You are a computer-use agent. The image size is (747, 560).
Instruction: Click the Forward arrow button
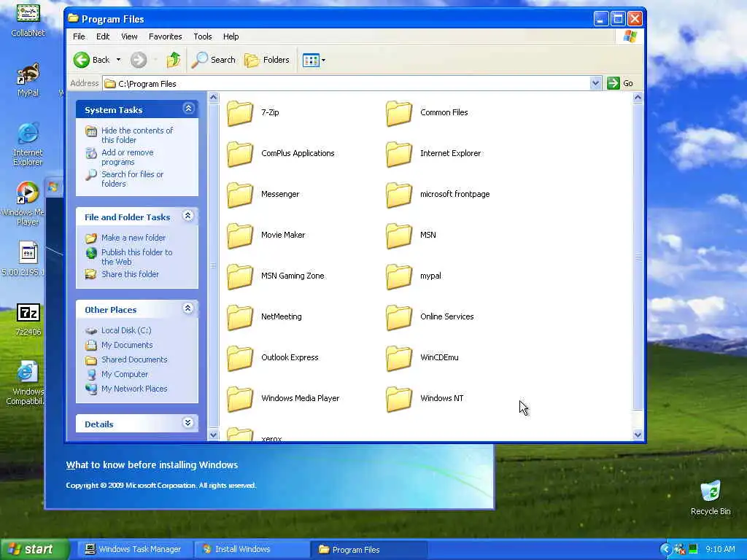point(139,60)
